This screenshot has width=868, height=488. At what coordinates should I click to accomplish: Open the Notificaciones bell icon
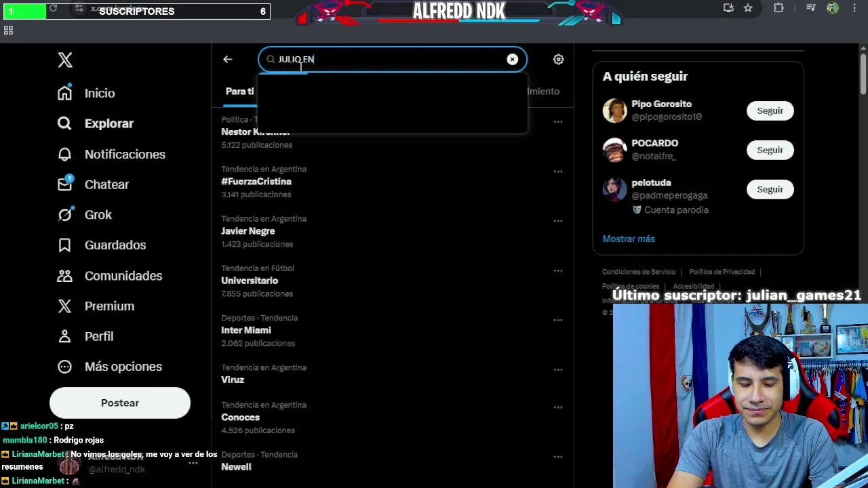[64, 154]
